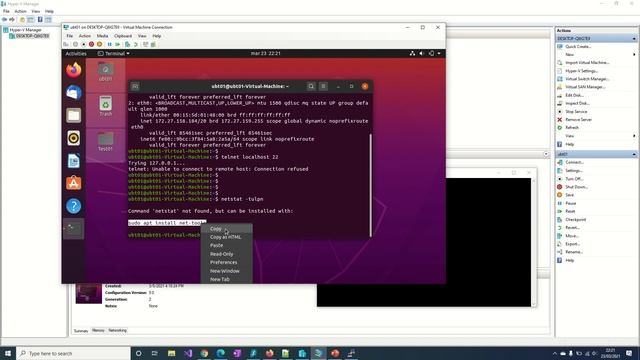Switch to the Memory tab in Hyper-V Manager
The width and height of the screenshot is (640, 360).
(98, 330)
